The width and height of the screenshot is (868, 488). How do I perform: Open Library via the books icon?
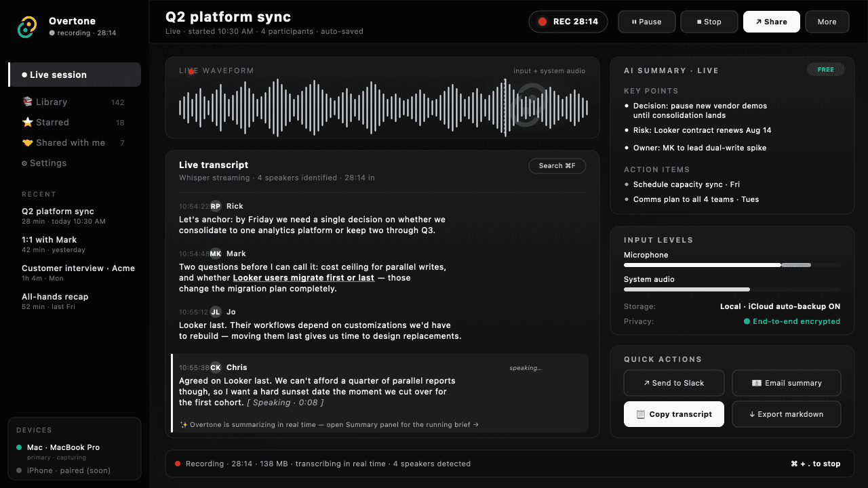[27, 102]
